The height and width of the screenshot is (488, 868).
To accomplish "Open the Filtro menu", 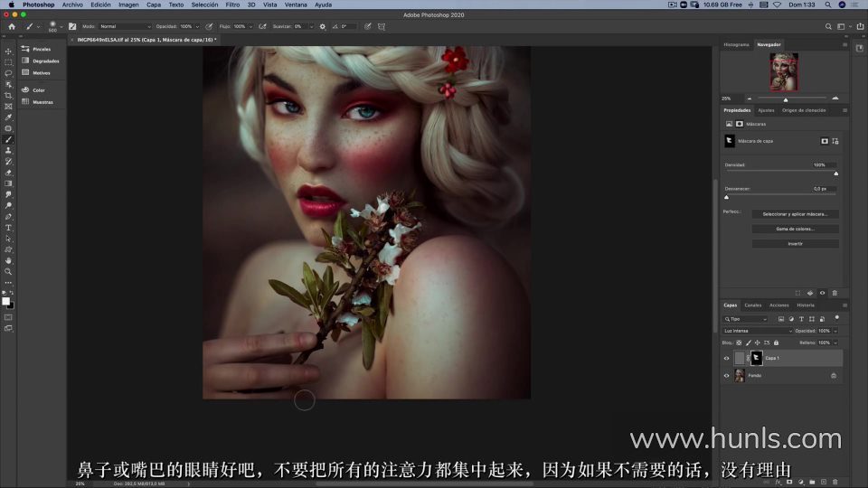I will point(232,5).
